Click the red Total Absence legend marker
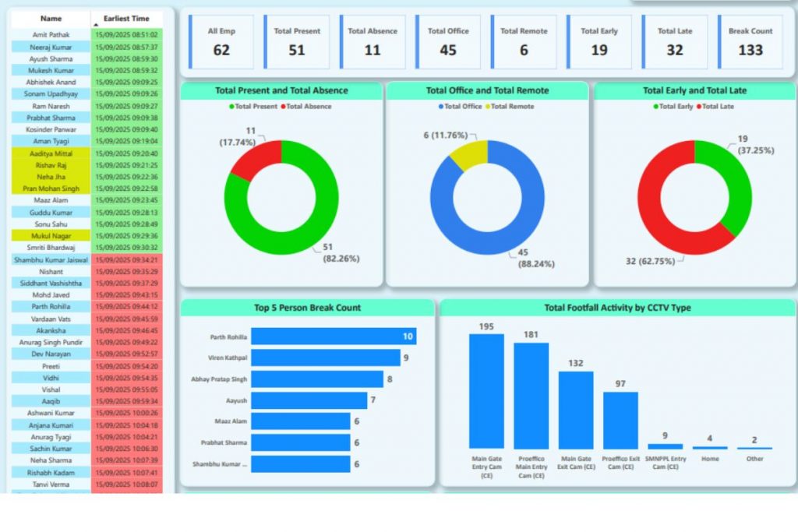 (283, 107)
